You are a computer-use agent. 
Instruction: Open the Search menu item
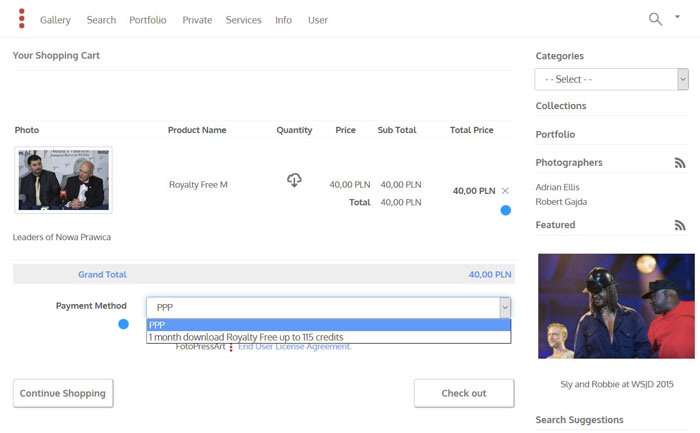pos(101,20)
